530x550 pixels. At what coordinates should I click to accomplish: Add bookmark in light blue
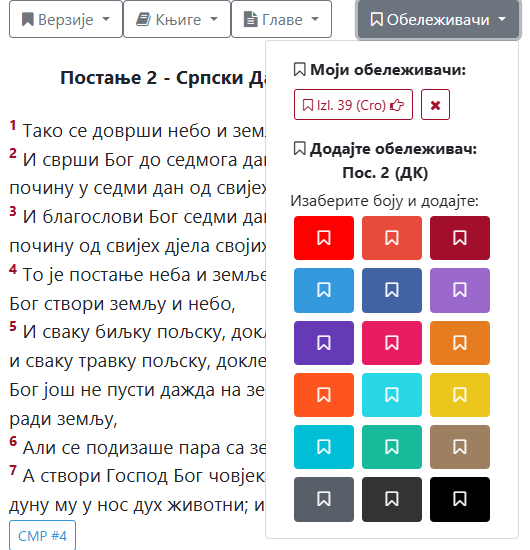point(324,290)
